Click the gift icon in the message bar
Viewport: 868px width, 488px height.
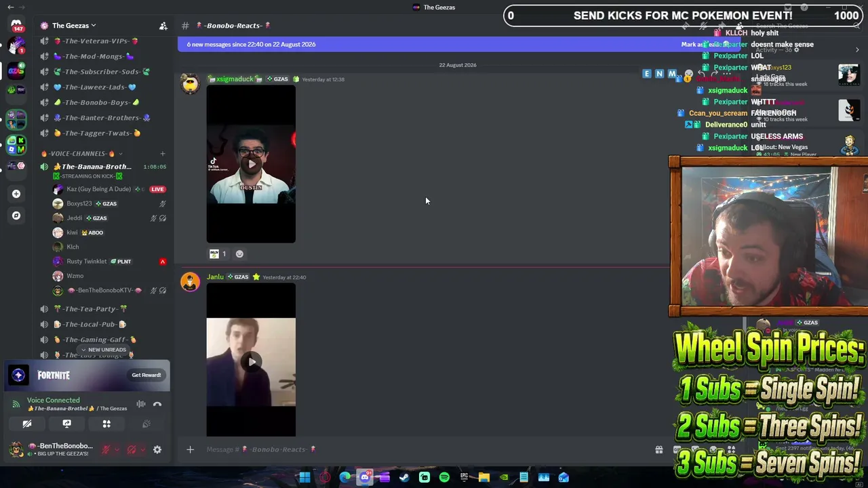tap(658, 449)
